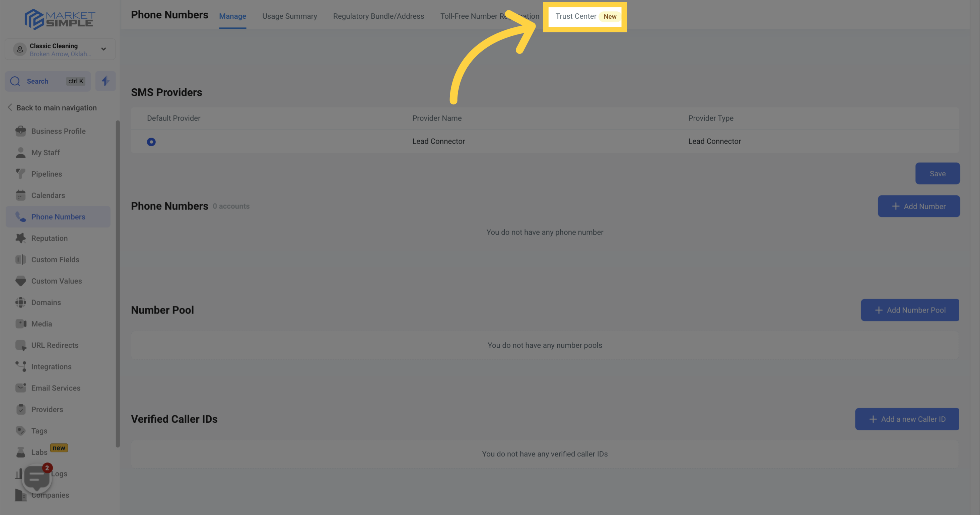Click the Integrations branch icon
This screenshot has width=980, height=515.
coord(20,366)
